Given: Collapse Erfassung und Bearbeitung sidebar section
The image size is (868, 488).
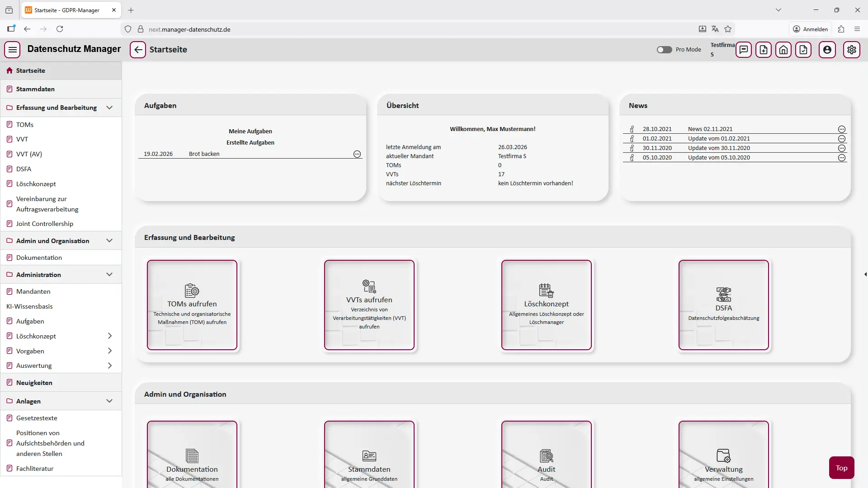Looking at the screenshot, I should (109, 108).
